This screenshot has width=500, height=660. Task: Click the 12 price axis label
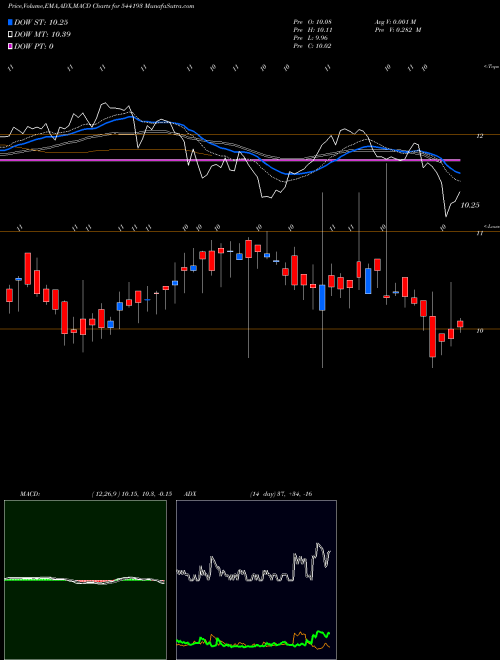click(479, 136)
